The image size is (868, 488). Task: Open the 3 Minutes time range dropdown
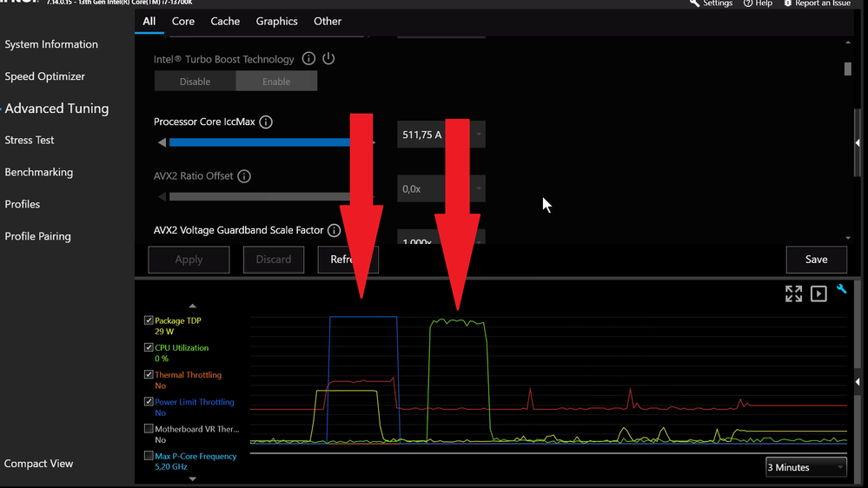806,467
